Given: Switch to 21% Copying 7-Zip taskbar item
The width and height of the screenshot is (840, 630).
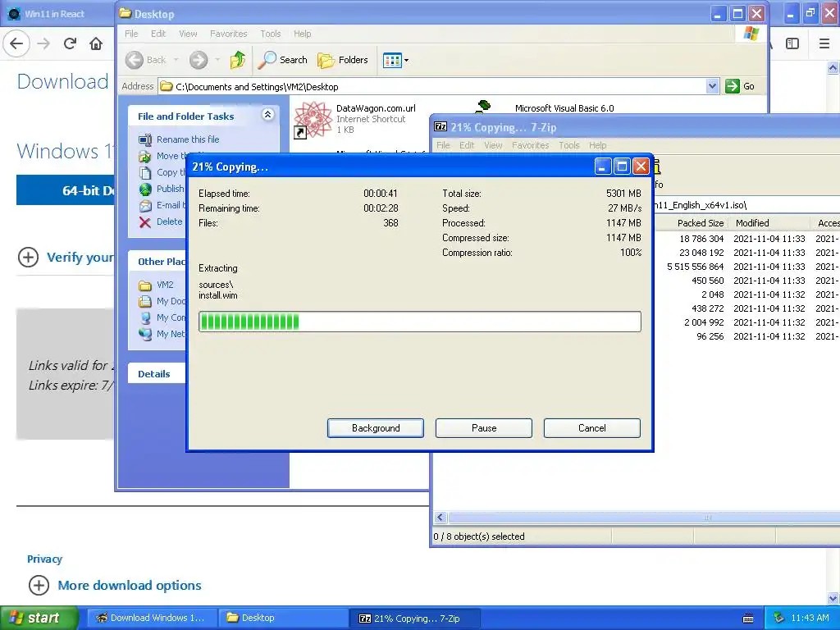Looking at the screenshot, I should [x=415, y=618].
